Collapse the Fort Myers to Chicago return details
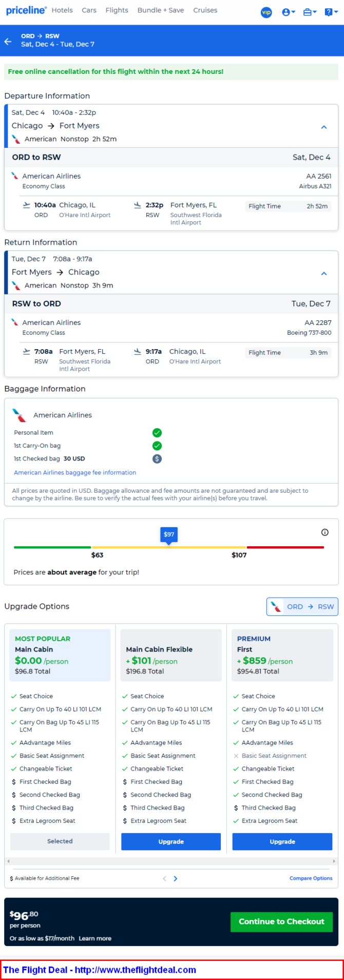Viewport: 344px width, 980px height. point(324,274)
